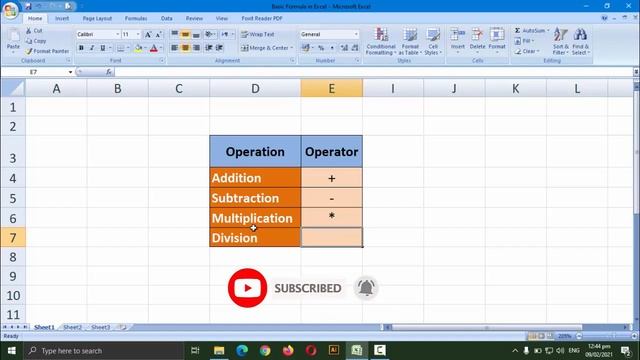Image resolution: width=640 pixels, height=360 pixels.
Task: Switch to the View ribbon tab
Action: tap(222, 18)
